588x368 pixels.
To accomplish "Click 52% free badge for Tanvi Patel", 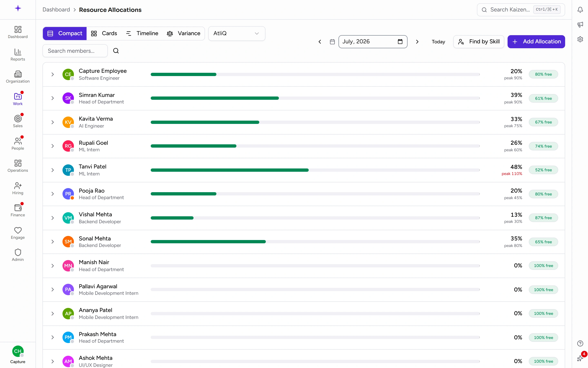I will tap(543, 170).
